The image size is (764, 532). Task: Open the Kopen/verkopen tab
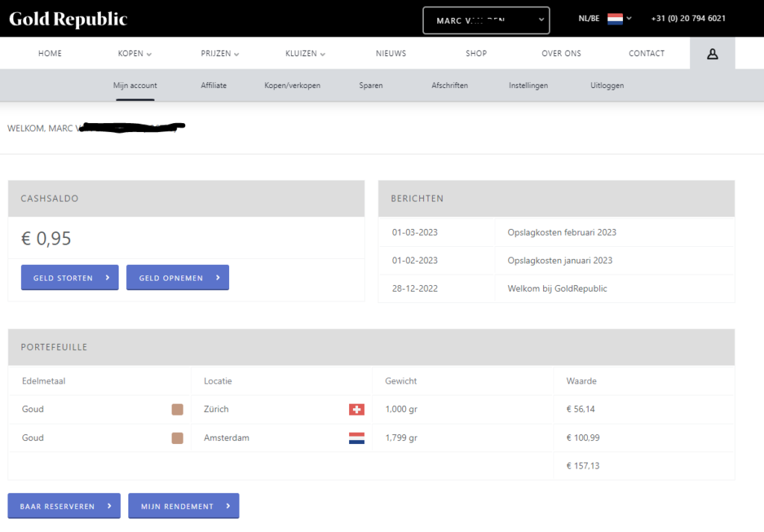[x=292, y=86]
